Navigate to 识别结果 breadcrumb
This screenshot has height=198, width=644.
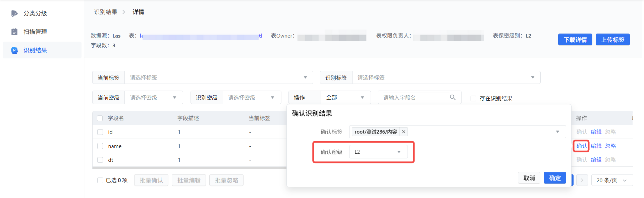point(106,12)
